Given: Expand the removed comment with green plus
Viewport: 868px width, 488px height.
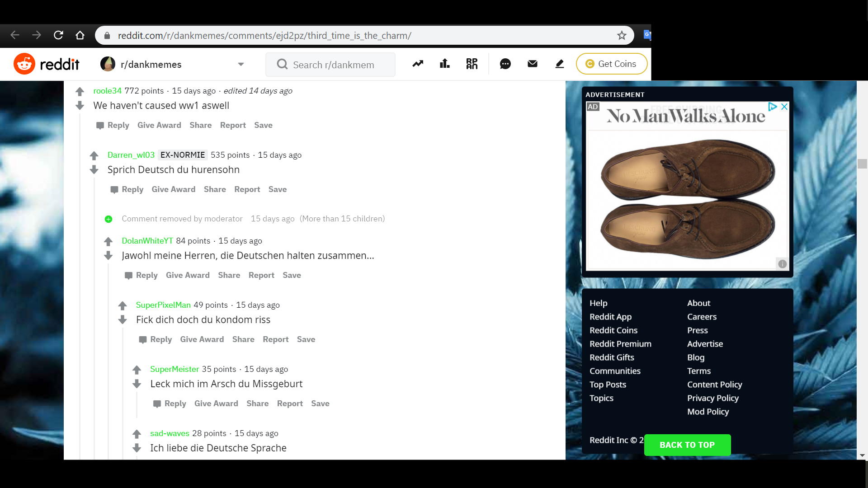Looking at the screenshot, I should click(108, 219).
